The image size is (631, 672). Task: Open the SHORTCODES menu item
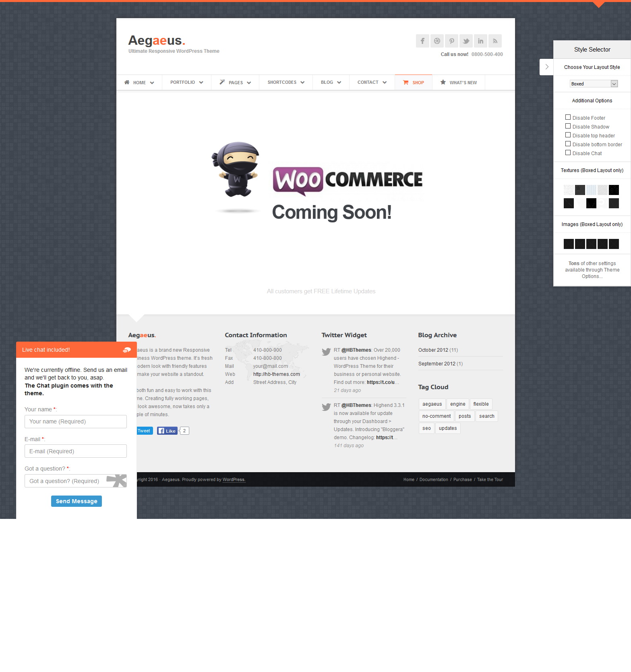coord(286,83)
